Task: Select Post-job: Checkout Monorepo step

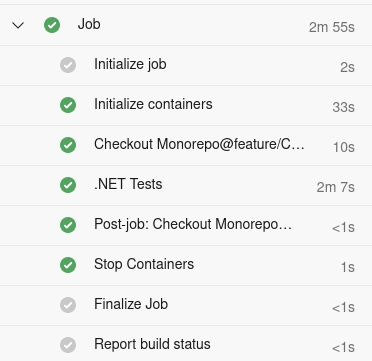Action: pyautogui.click(x=186, y=225)
